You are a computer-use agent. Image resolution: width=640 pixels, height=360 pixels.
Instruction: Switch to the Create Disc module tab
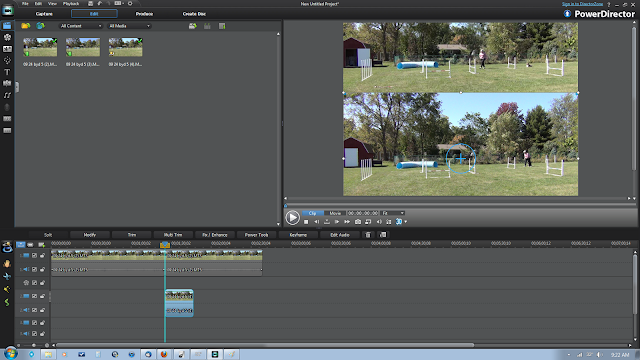(194, 14)
